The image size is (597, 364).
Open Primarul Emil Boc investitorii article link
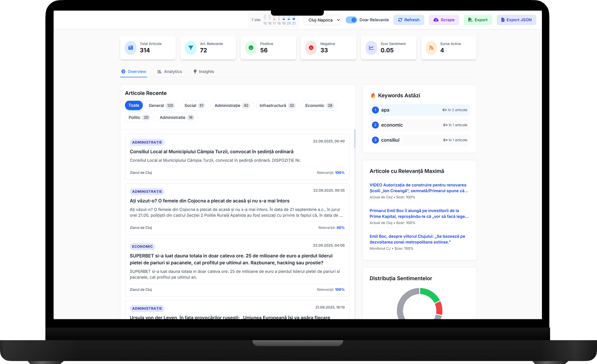click(419, 213)
